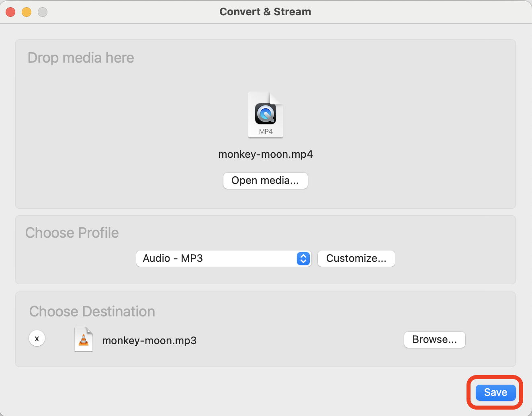Click the Convert & Stream title bar
The image size is (532, 416).
pyautogui.click(x=265, y=12)
